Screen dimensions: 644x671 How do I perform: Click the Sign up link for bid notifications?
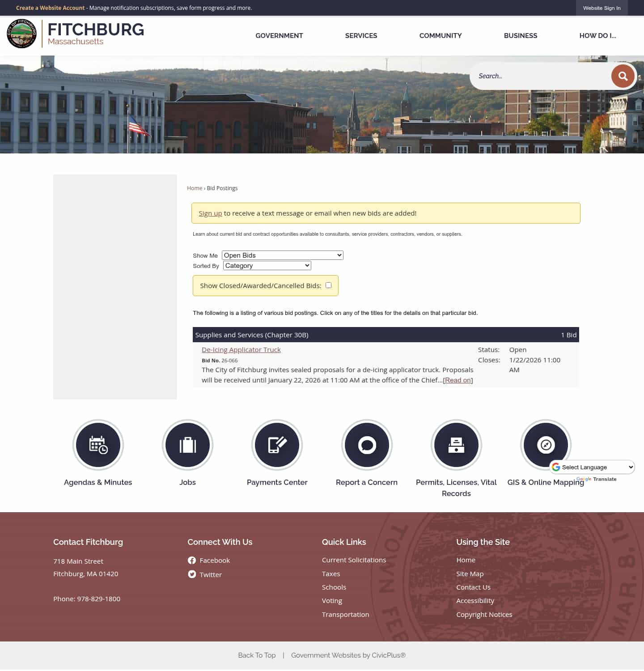[210, 213]
